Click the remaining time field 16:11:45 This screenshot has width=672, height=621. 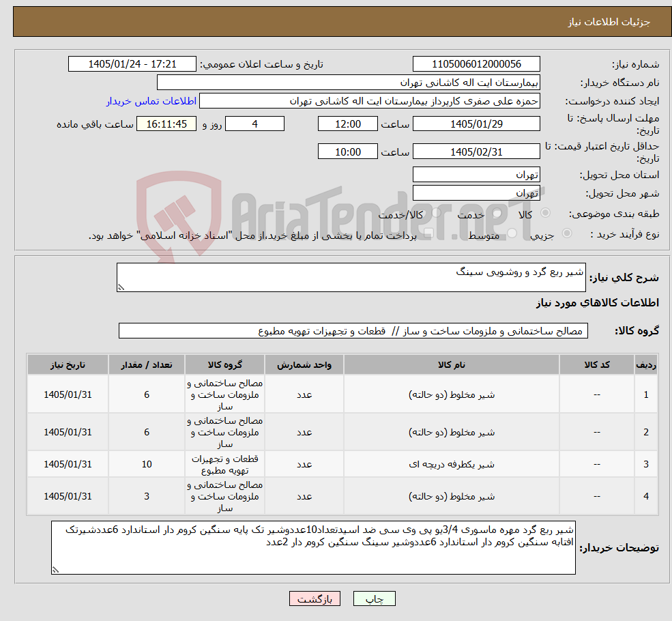tap(166, 124)
